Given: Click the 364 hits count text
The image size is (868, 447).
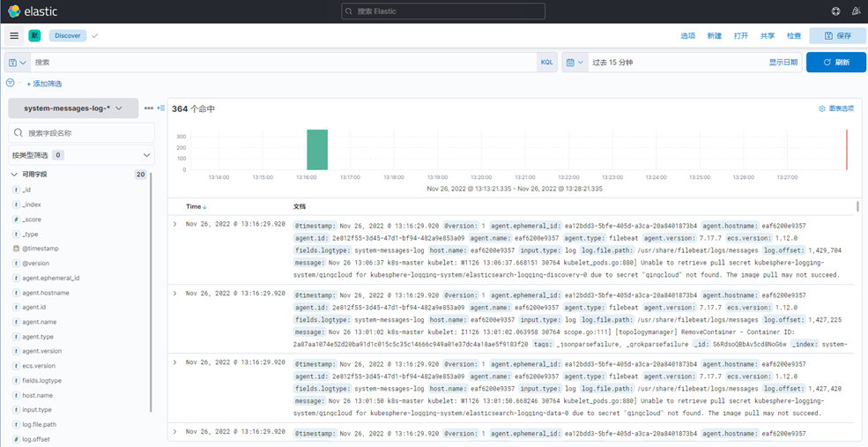Looking at the screenshot, I should pos(193,109).
